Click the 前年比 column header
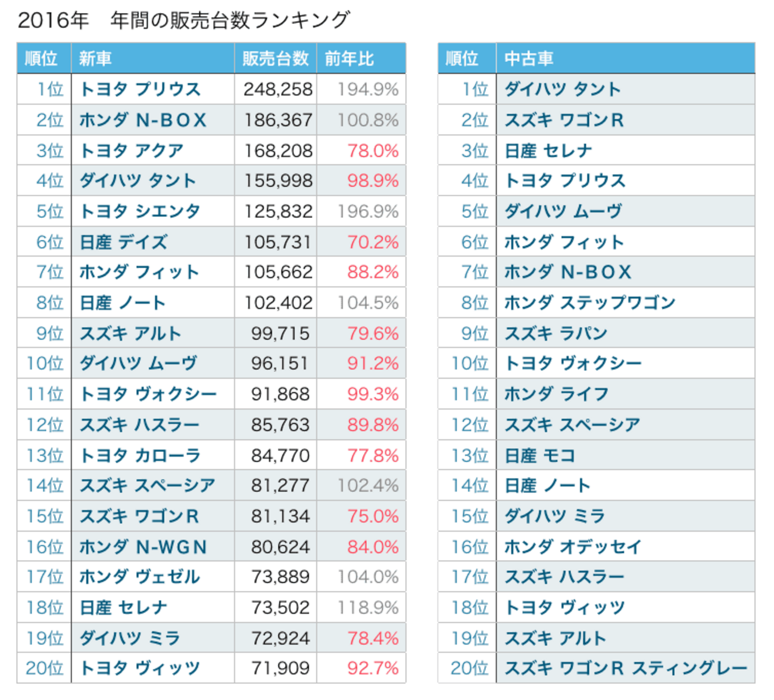This screenshot has width=774, height=700. point(349,58)
